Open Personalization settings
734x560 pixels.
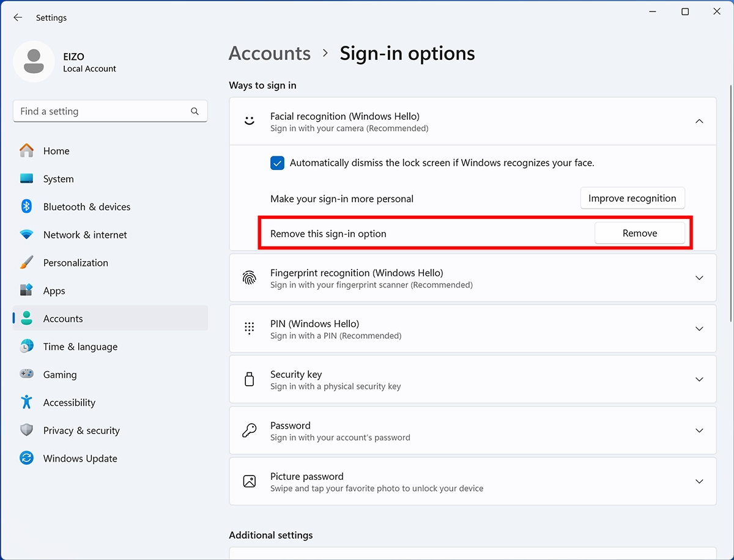[x=110, y=263]
